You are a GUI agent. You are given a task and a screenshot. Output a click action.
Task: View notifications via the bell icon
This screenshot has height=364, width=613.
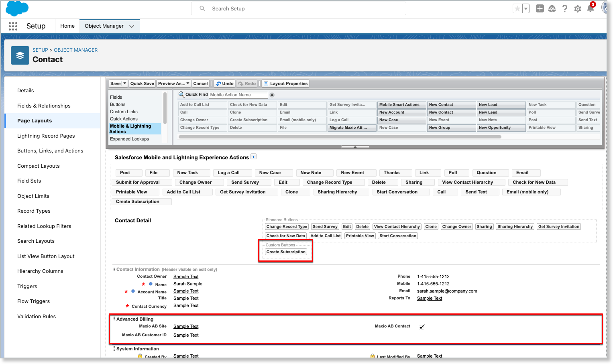tap(590, 9)
